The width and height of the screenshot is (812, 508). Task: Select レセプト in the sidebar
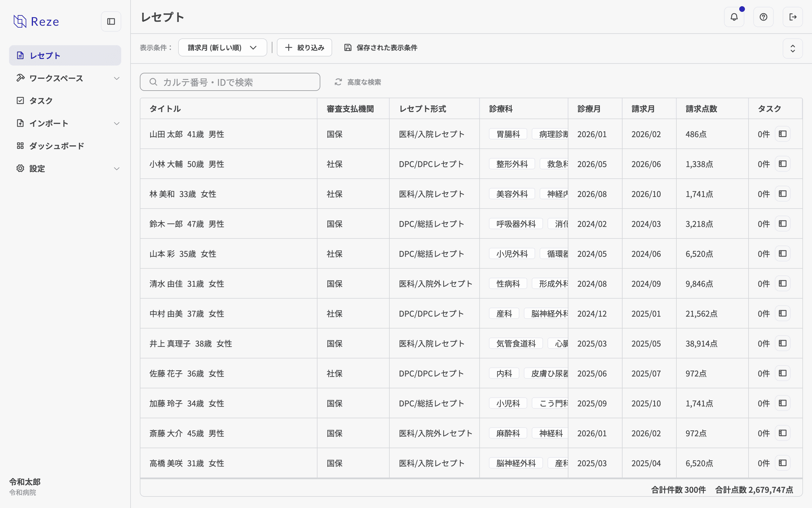point(65,55)
